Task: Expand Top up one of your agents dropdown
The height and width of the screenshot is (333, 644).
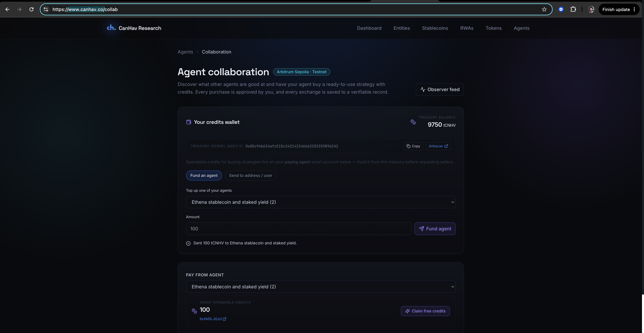Action: click(320, 202)
